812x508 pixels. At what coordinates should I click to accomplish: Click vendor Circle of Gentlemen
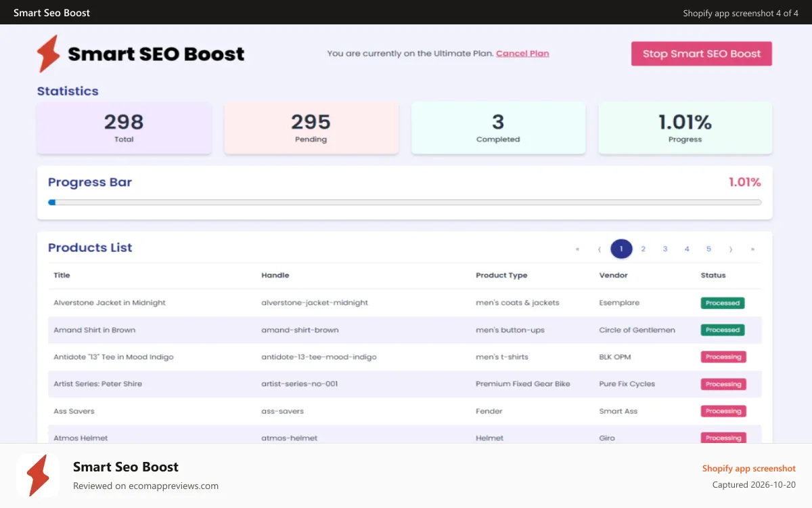[x=637, y=330]
